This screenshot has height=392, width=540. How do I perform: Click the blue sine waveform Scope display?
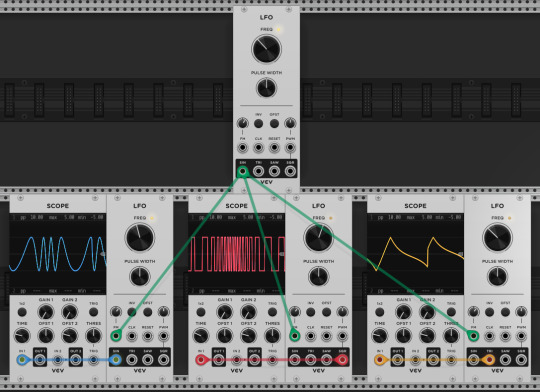coord(58,254)
